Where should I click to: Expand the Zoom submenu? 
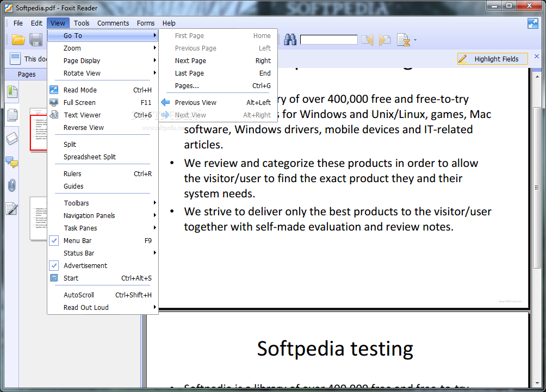coord(103,48)
